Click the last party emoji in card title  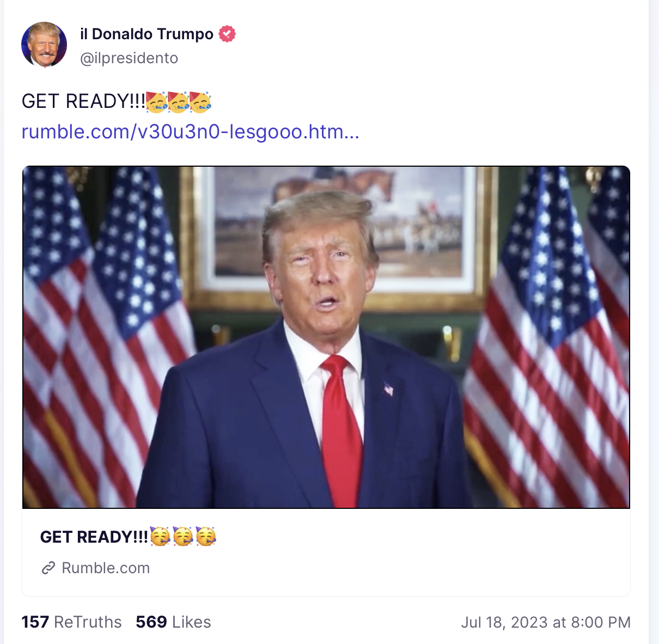click(x=206, y=537)
